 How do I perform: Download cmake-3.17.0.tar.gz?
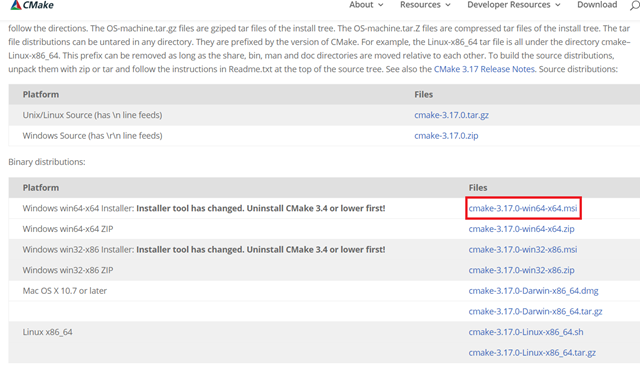coord(451,115)
